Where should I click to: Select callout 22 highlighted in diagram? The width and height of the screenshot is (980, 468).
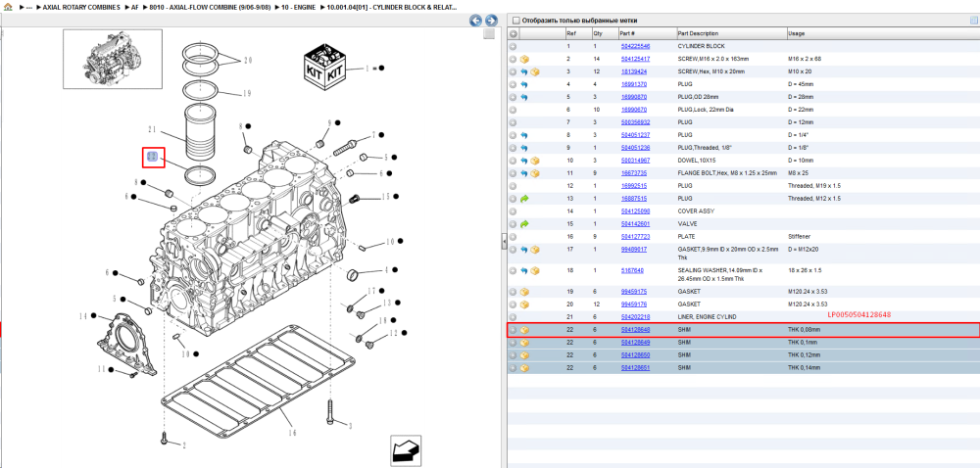coord(153,158)
